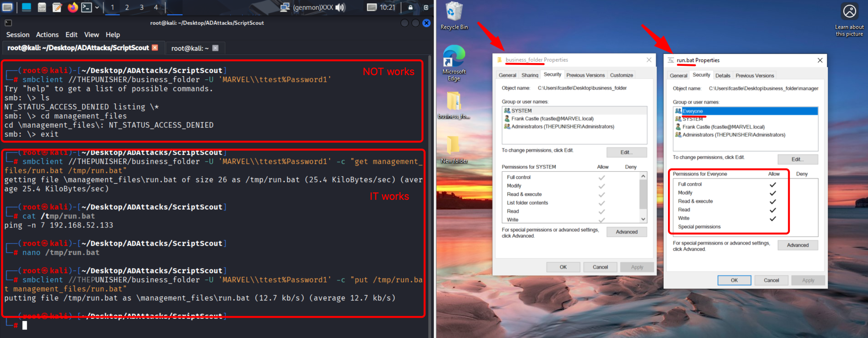Click Full control Allow checkmark for Everyone
Screen dimensions: 868x338
click(x=773, y=185)
